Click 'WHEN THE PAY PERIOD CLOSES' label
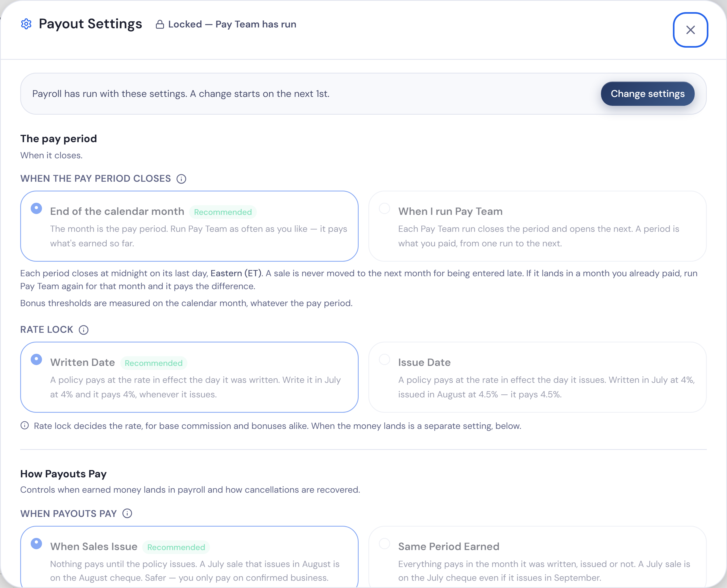 click(96, 178)
